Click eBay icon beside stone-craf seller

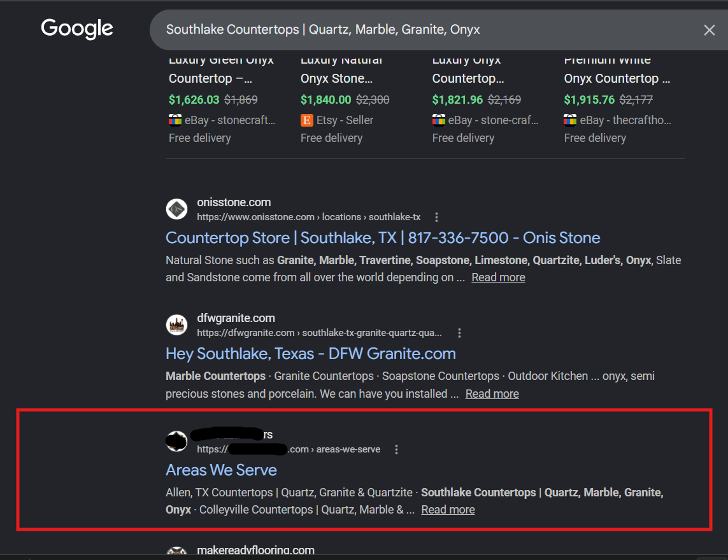pyautogui.click(x=439, y=120)
